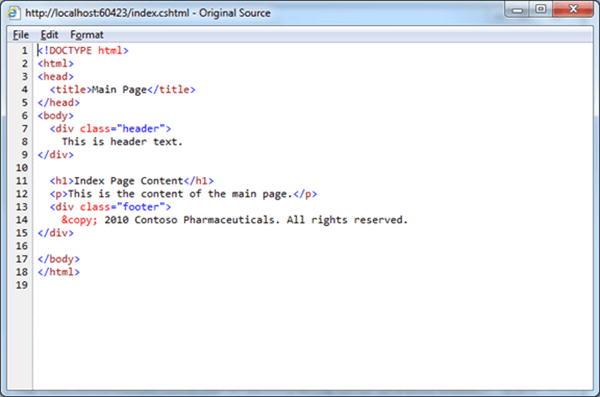The image size is (600, 397).
Task: Open the Edit menu
Action: [x=49, y=35]
